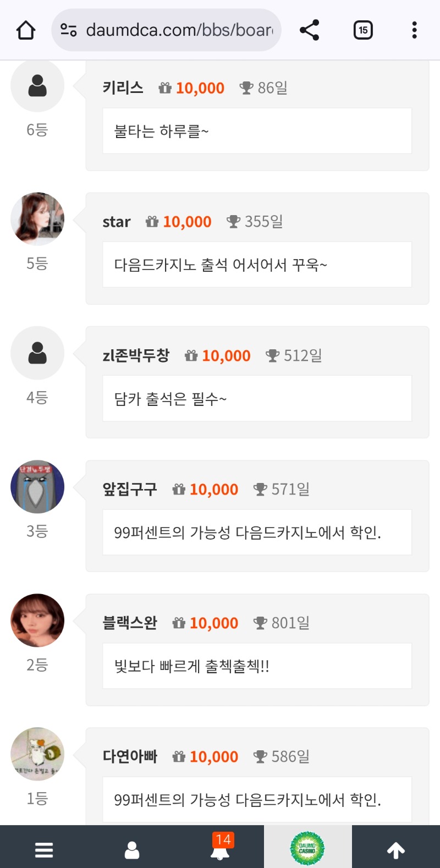Tap the default avatar next to 6등
Viewport: 440px width, 868px height.
(37, 86)
